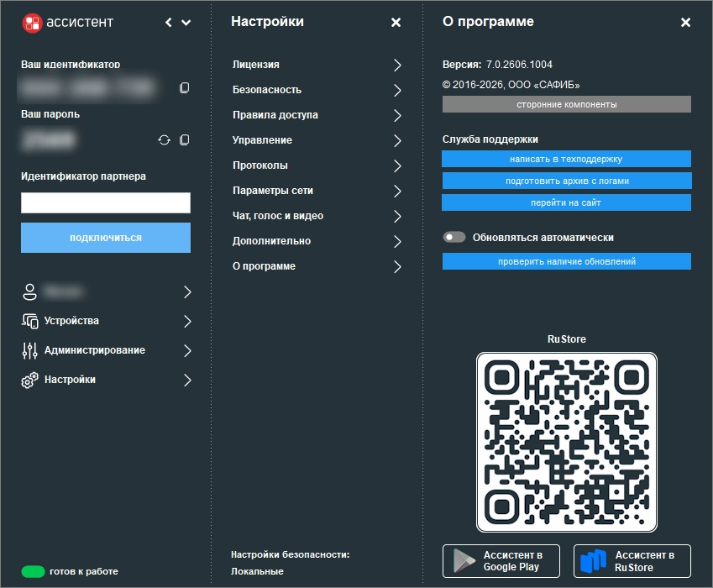
Task: Open the down-arrow menu beside the logo
Action: (186, 23)
